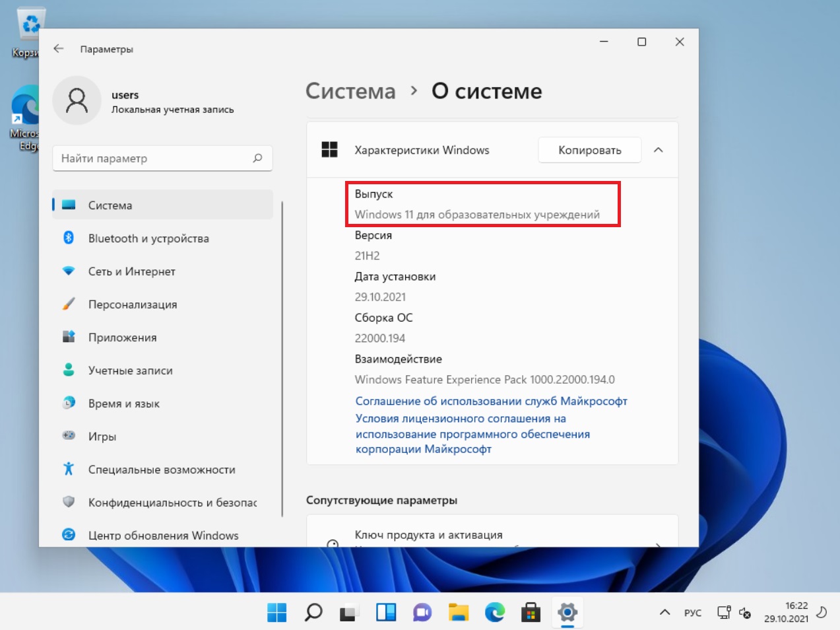The image size is (840, 630).
Task: Click the Игры gamepad icon
Action: 69,435
